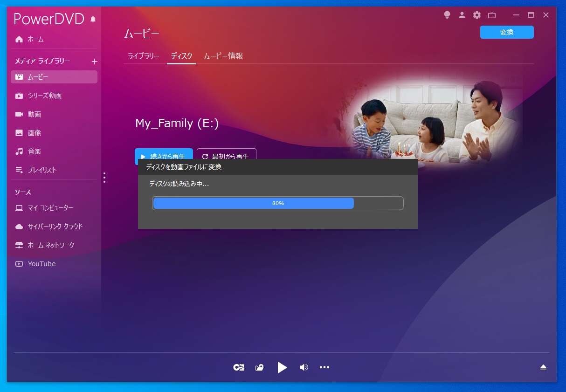Image resolution: width=566 pixels, height=392 pixels.
Task: Open settings gear icon
Action: click(476, 15)
